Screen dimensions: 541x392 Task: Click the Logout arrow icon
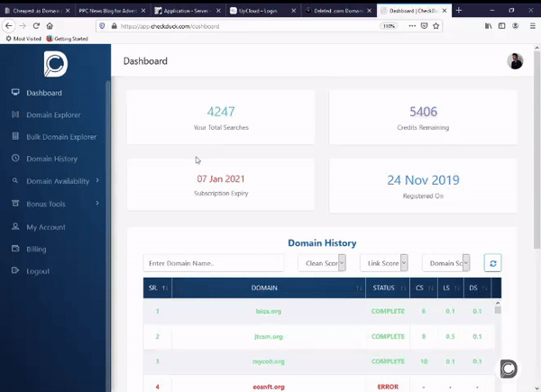[x=15, y=270]
